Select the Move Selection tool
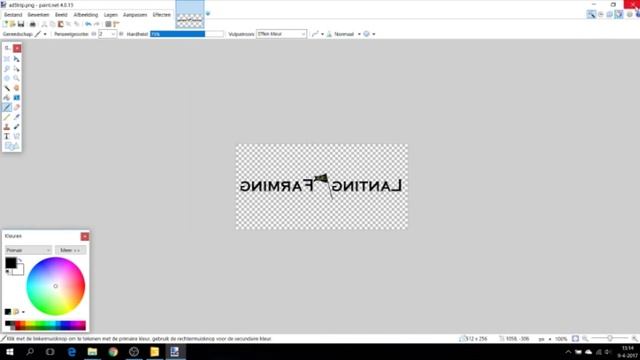The image size is (640, 360). click(x=17, y=69)
